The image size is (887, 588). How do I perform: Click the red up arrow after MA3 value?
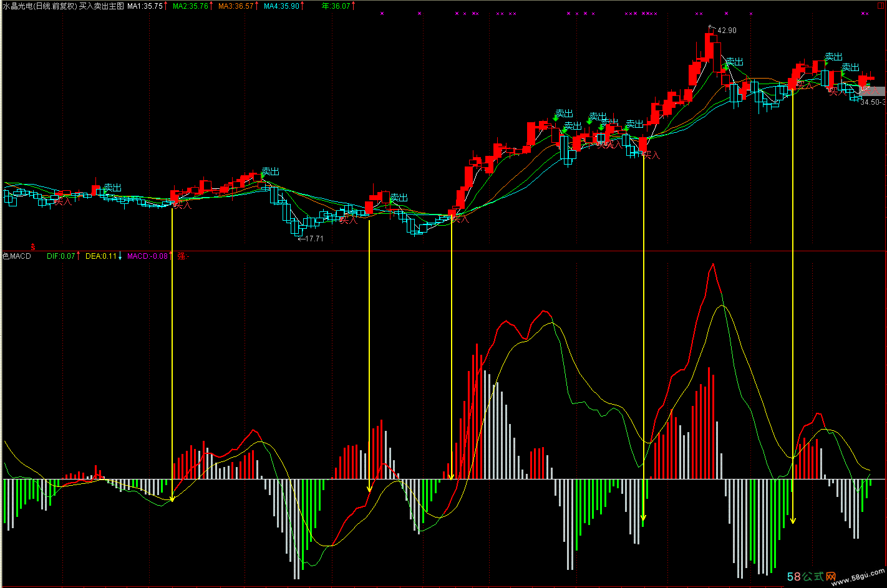coord(257,6)
